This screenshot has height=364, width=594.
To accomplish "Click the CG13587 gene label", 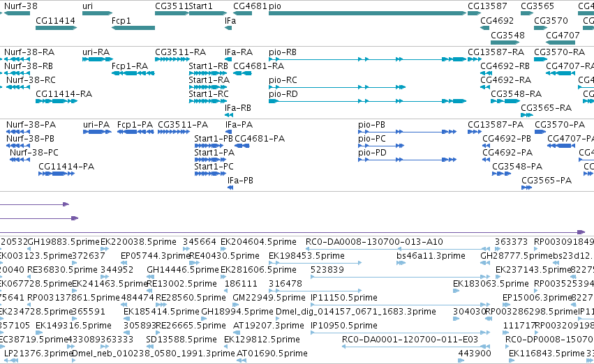I will (x=487, y=6).
